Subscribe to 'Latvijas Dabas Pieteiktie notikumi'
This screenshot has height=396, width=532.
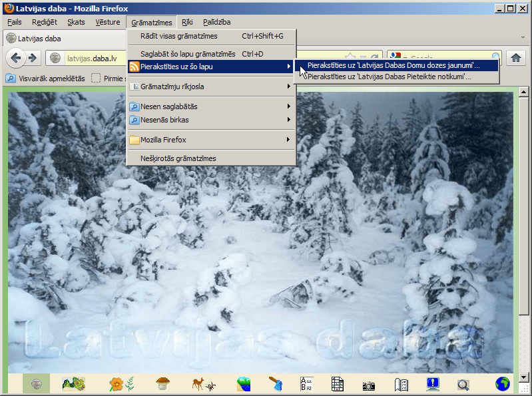[396, 77]
